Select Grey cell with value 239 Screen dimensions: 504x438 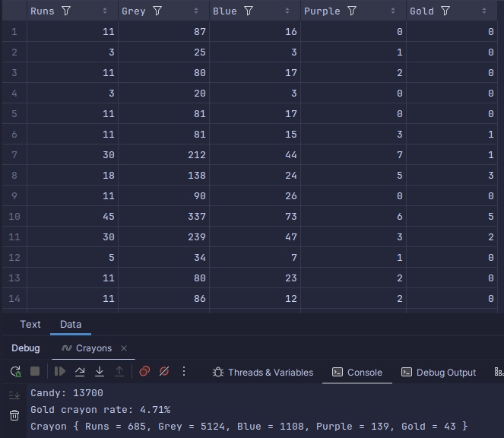[164, 237]
